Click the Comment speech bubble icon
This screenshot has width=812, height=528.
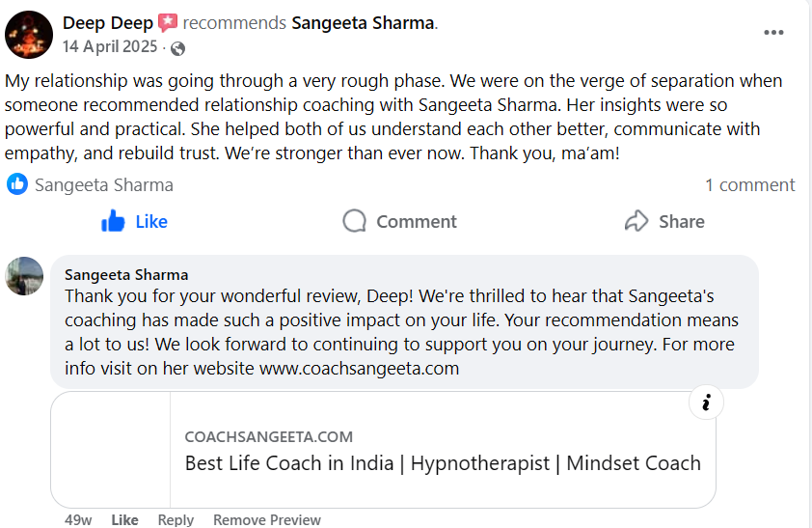pos(355,222)
